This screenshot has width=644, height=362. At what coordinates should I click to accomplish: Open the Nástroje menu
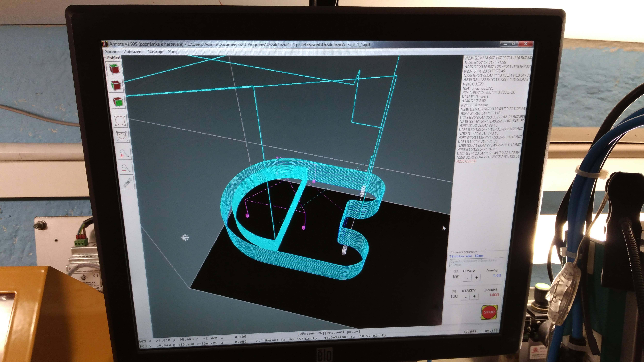click(155, 52)
